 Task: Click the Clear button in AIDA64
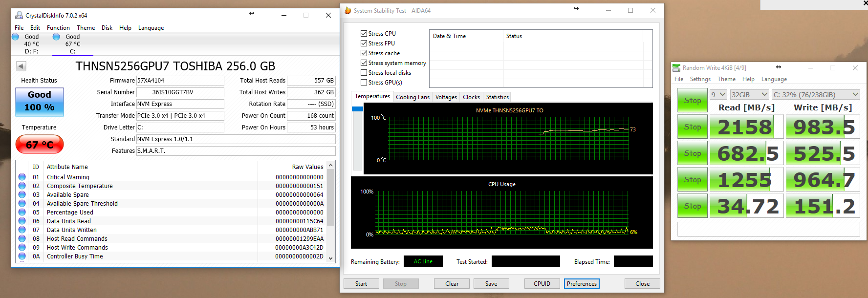pyautogui.click(x=452, y=284)
